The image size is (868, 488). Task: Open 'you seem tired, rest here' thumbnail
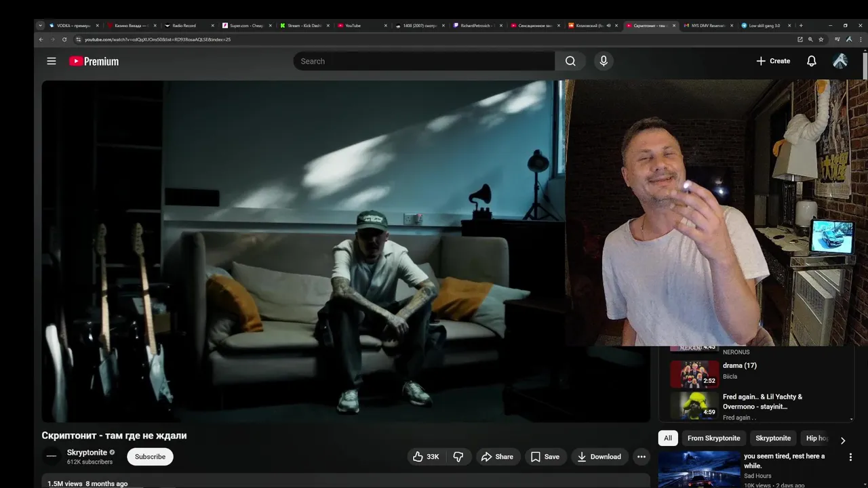coord(699,469)
